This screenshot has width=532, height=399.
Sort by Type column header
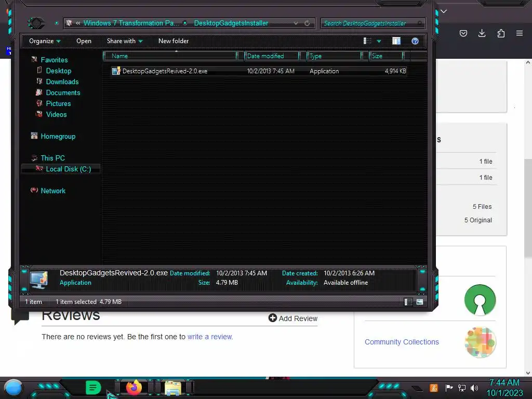[334, 56]
